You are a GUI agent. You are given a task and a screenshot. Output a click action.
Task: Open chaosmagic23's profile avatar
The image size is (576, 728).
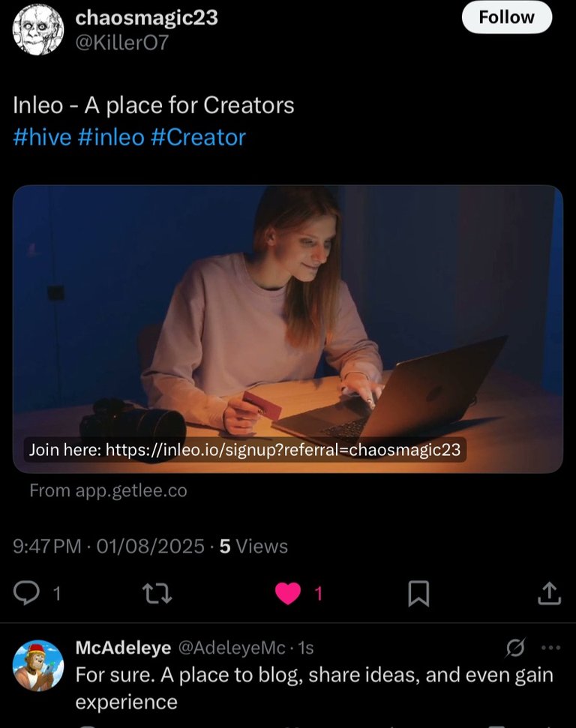coord(38,29)
